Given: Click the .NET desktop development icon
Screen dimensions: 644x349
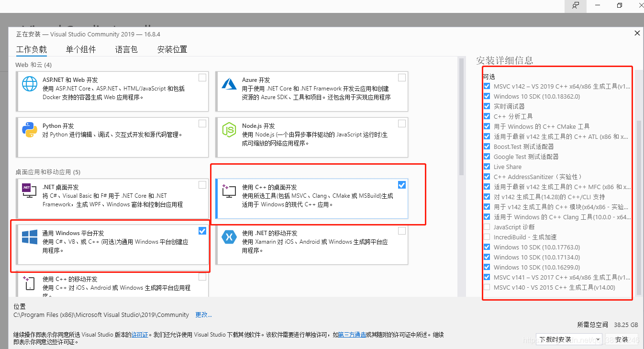Looking at the screenshot, I should click(x=30, y=191).
